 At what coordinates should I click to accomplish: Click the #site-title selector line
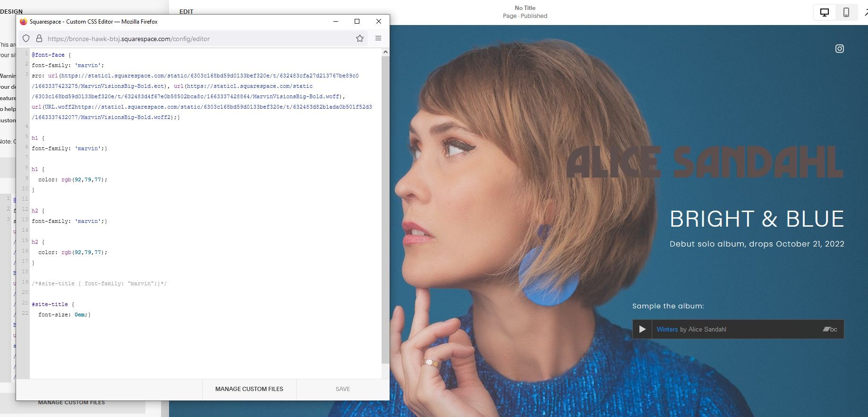coord(53,304)
